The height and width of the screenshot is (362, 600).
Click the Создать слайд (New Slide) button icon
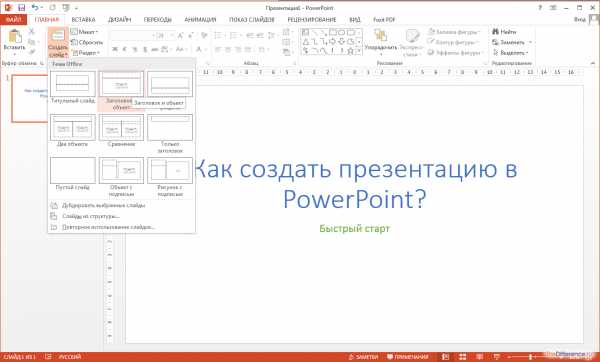coord(58,36)
